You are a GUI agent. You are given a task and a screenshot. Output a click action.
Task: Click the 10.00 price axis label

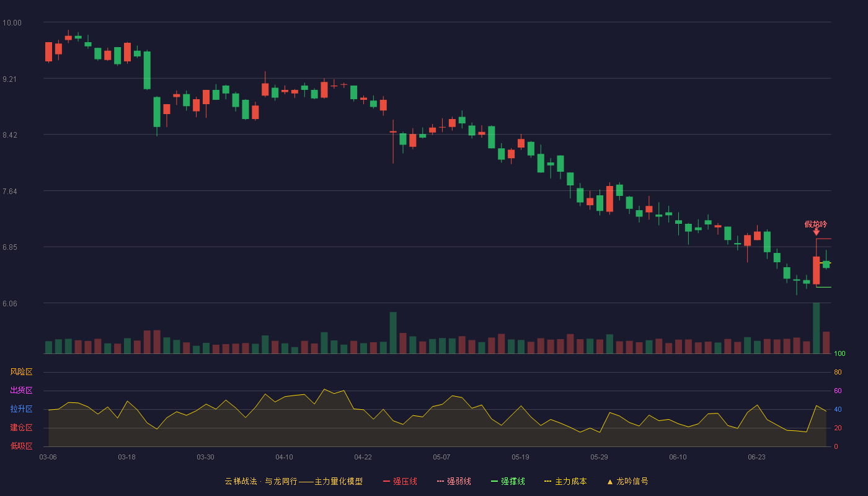coord(12,23)
